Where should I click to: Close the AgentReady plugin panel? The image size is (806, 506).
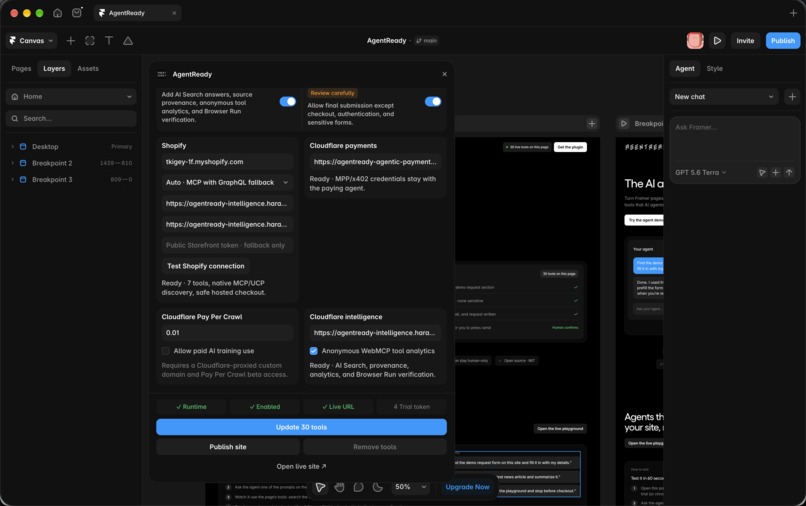pos(444,74)
